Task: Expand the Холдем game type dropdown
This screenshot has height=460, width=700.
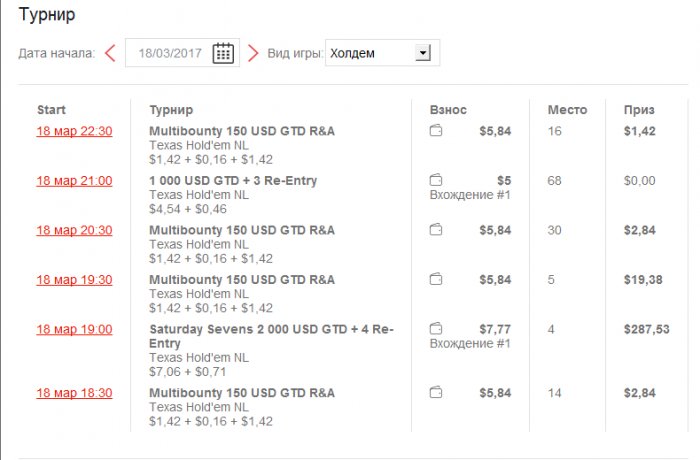Action: [x=423, y=53]
